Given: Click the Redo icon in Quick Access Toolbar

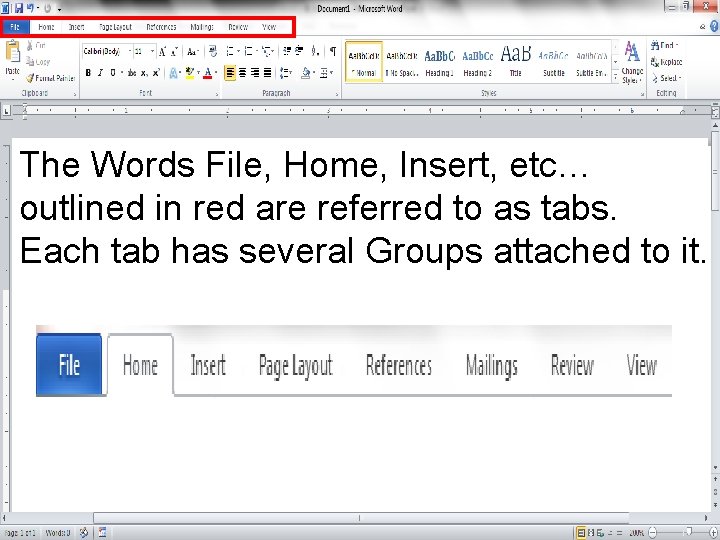Looking at the screenshot, I should coord(47,8).
